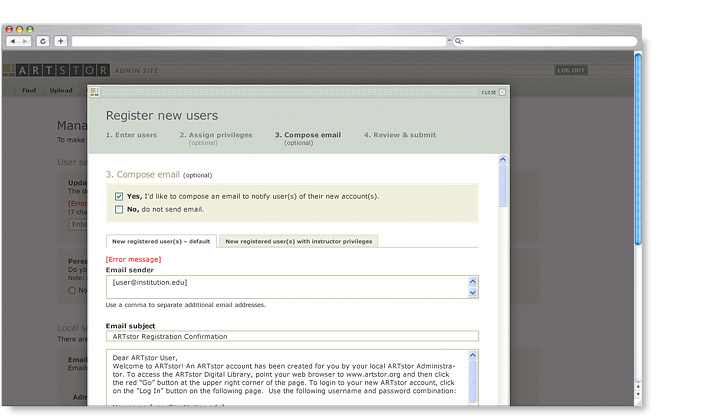Click the yellow minimize window button

tap(19, 30)
